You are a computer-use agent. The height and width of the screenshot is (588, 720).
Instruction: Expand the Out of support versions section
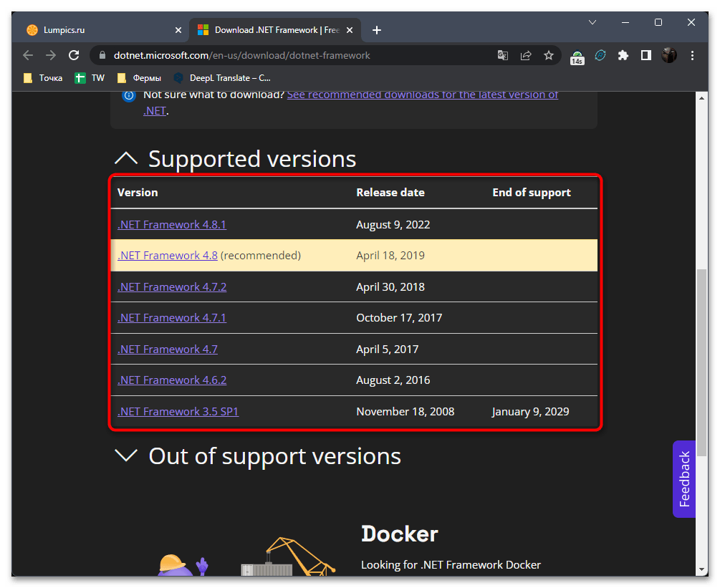(x=126, y=456)
